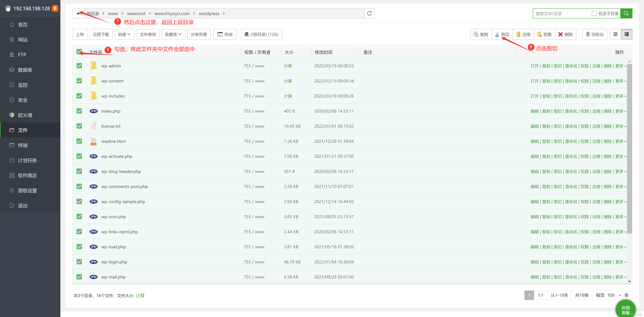Uncheck the license.txt row checkbox

[x=79, y=126]
